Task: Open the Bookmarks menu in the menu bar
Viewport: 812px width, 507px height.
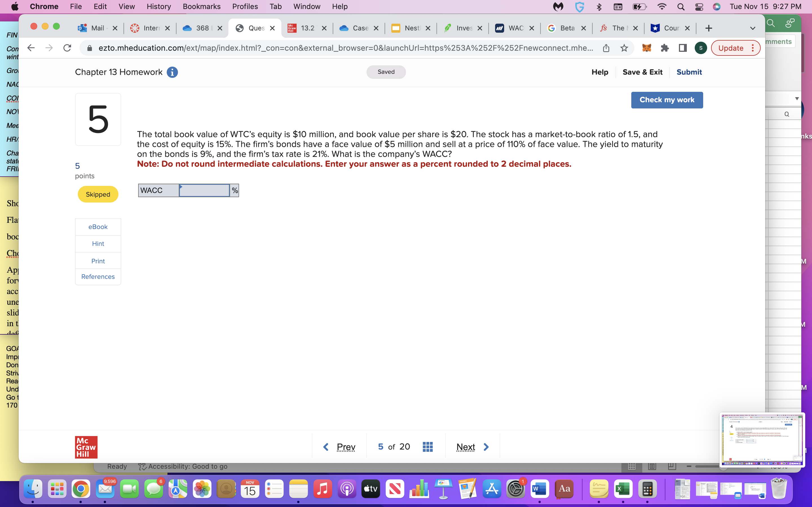Action: [201, 6]
